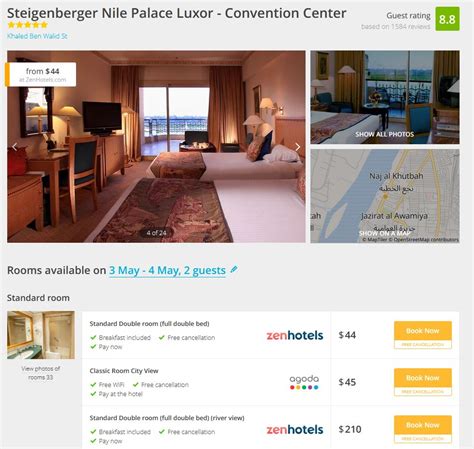
Task: Click the zenhotels logo for river view room
Action: (295, 429)
